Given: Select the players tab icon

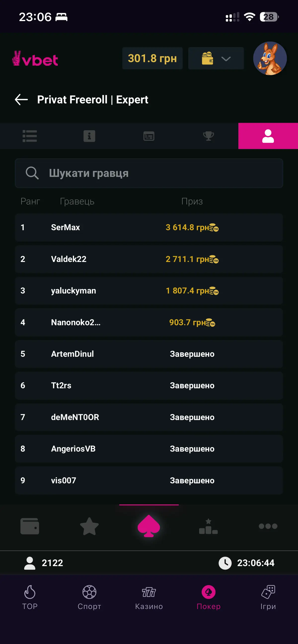Looking at the screenshot, I should click(268, 136).
